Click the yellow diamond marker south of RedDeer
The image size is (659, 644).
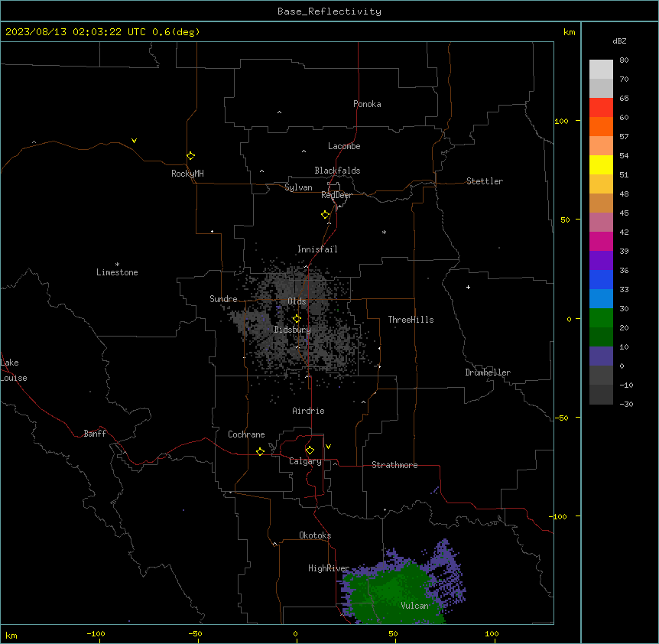pyautogui.click(x=325, y=215)
